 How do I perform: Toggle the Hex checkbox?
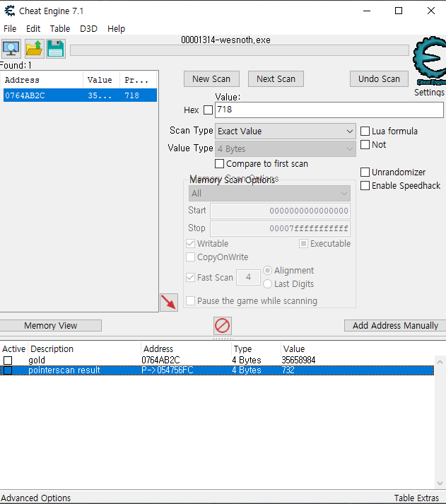[208, 110]
